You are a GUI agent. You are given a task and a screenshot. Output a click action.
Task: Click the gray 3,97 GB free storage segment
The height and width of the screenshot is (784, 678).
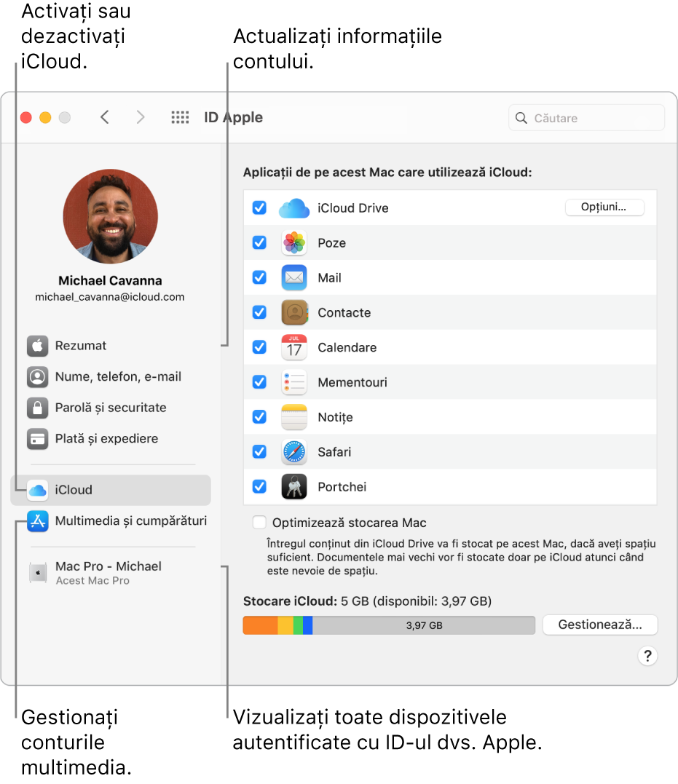[424, 625]
